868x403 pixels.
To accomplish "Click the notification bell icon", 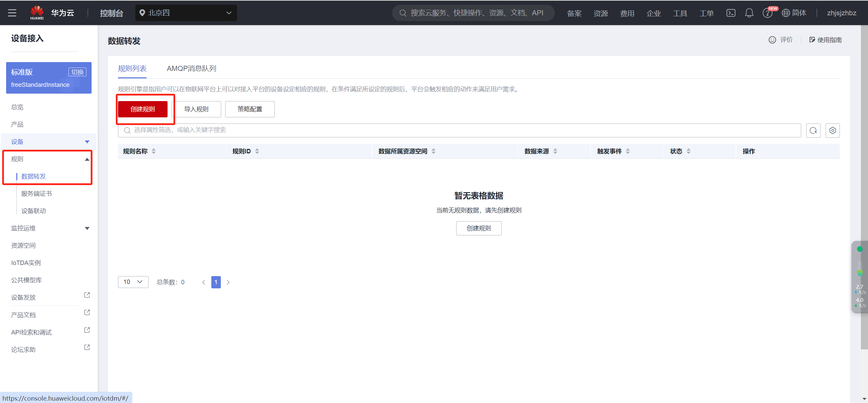I will click(749, 13).
